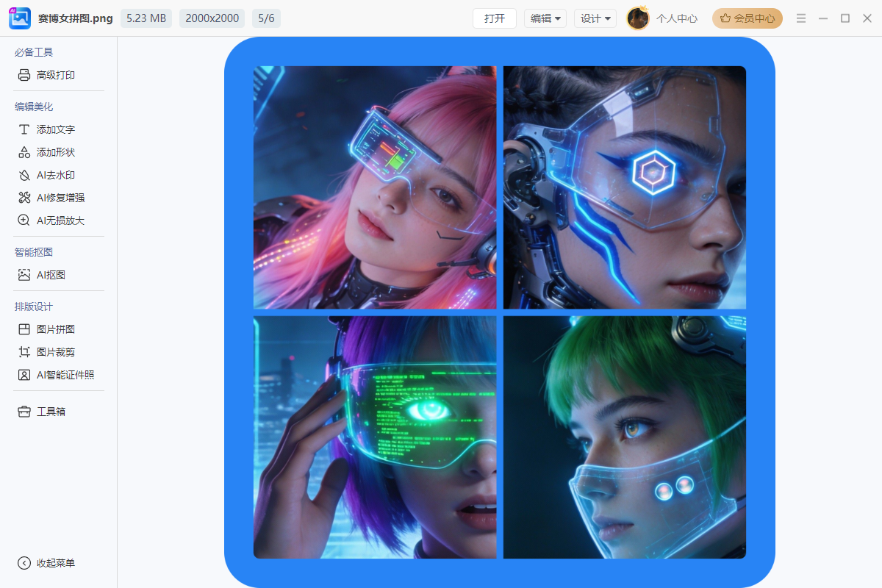This screenshot has width=882, height=588.
Task: Click the user profile avatar
Action: [x=637, y=18]
